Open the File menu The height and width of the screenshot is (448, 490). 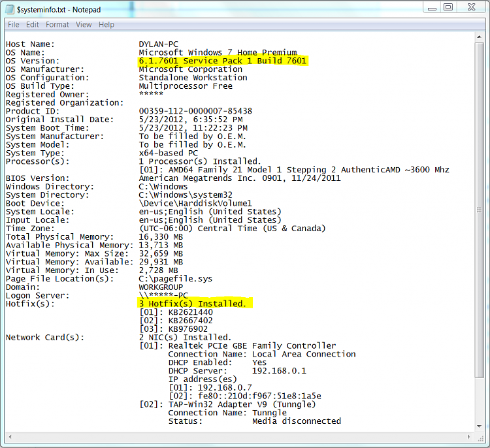pos(14,25)
